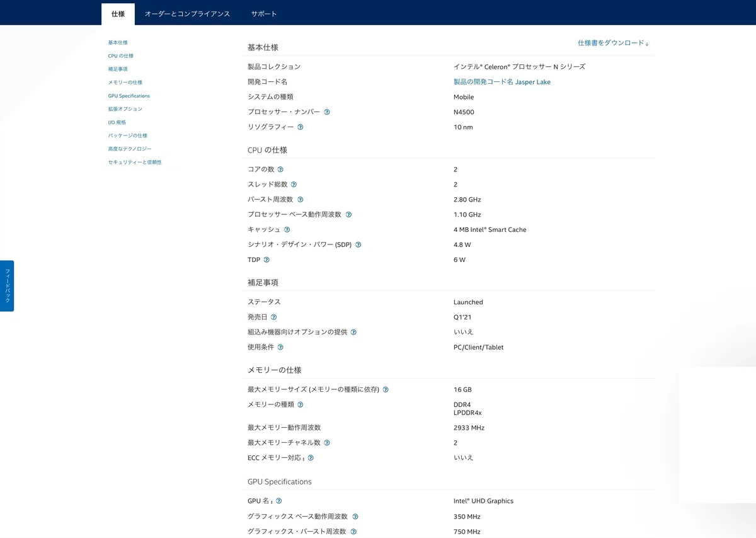
Task: Select the 2933 MHz memory speed value
Action: (x=469, y=428)
